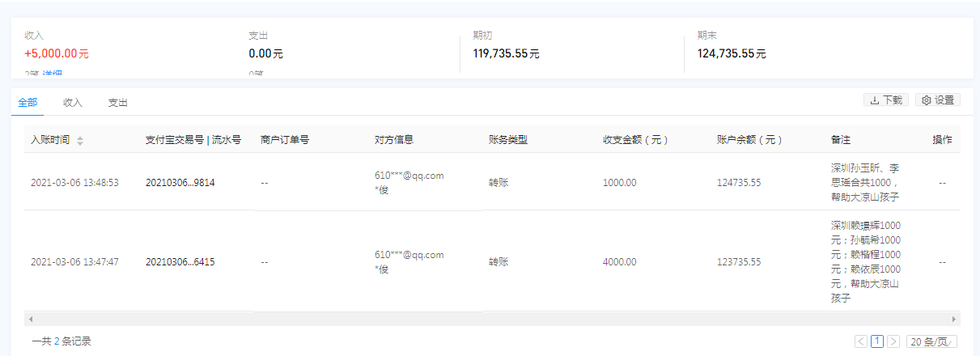Screen dimensions: 980x356
Task: Sort by 入账时间 using sort arrows
Action: 80,141
